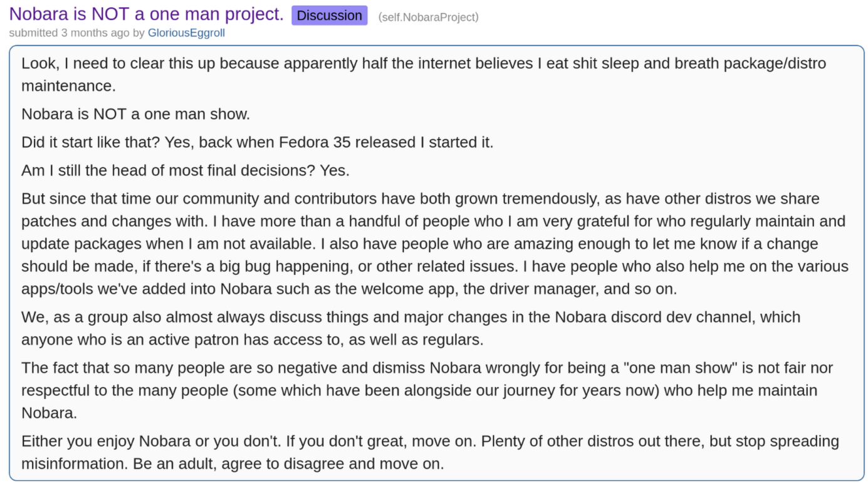
Task: Click the word 'submitted' in the tagline
Action: coord(33,33)
